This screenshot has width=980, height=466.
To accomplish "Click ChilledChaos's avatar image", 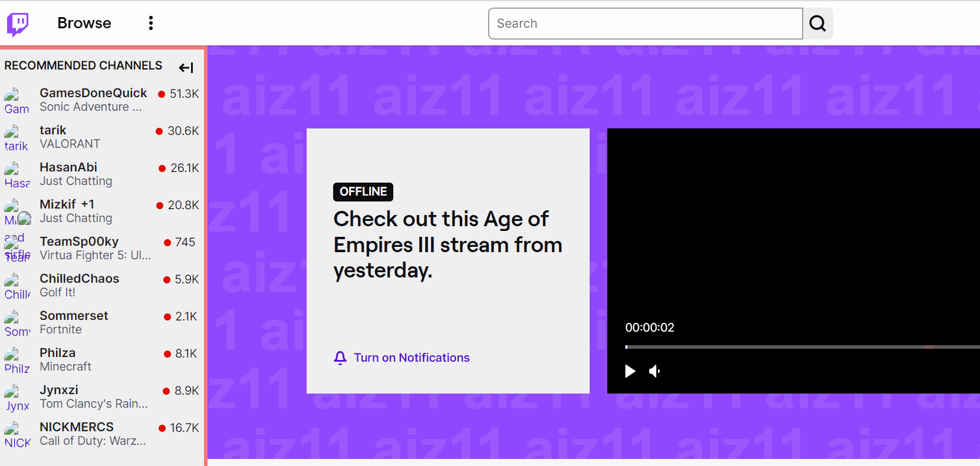I will 17,286.
